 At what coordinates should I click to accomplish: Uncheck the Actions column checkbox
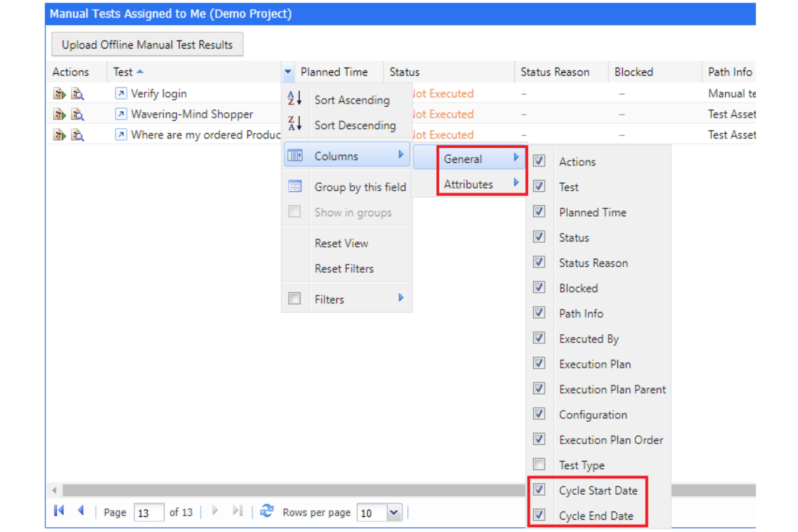point(539,161)
